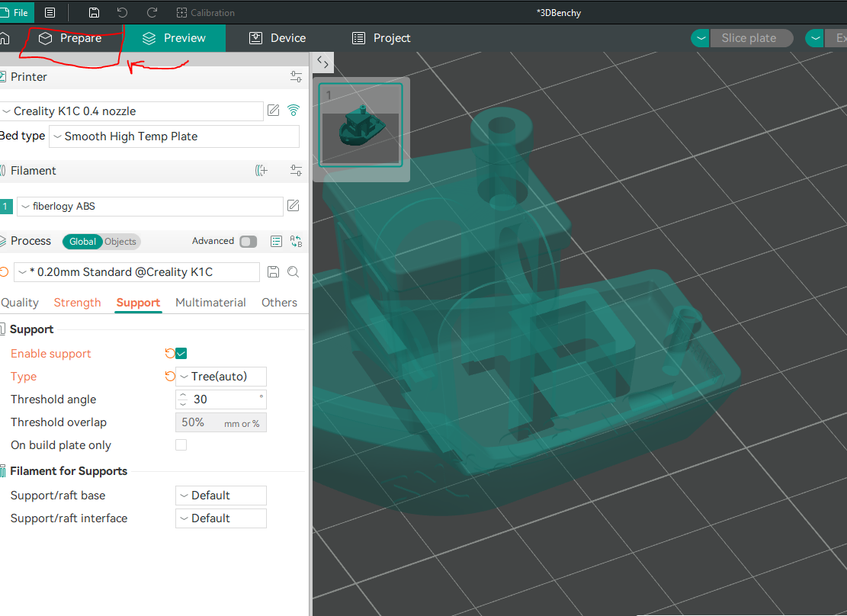The image size is (847, 616).
Task: Open the Support/raft base filament dropdown
Action: 221,496
